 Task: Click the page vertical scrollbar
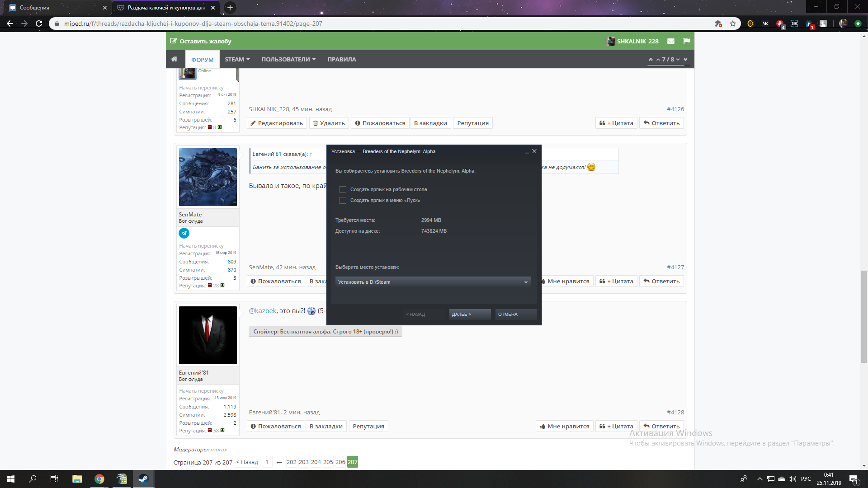point(864,316)
